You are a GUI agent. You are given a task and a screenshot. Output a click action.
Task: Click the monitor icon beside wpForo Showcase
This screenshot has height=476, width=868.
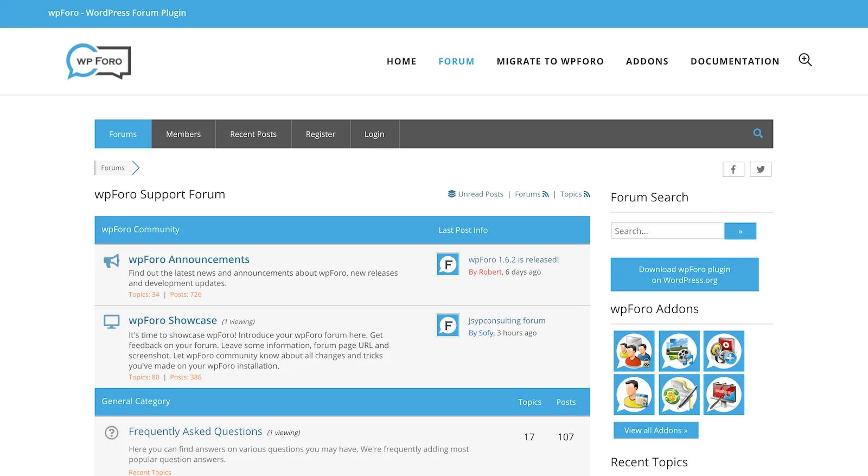pyautogui.click(x=111, y=322)
